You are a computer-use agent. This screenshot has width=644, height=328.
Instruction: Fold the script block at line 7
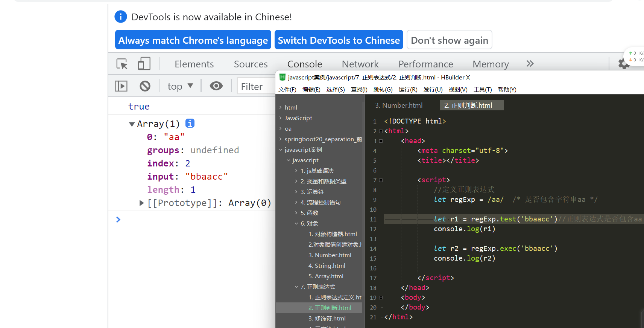[381, 180]
